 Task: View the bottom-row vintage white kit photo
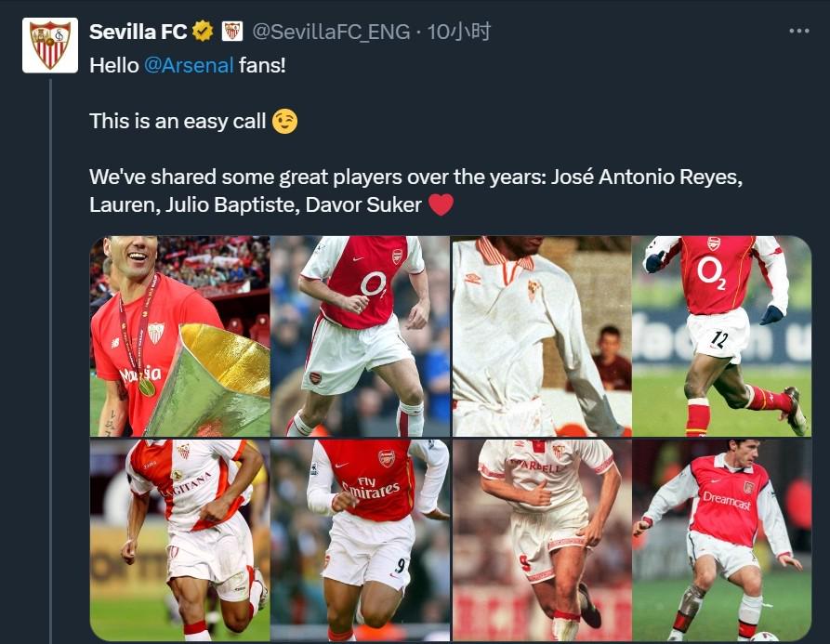542,540
